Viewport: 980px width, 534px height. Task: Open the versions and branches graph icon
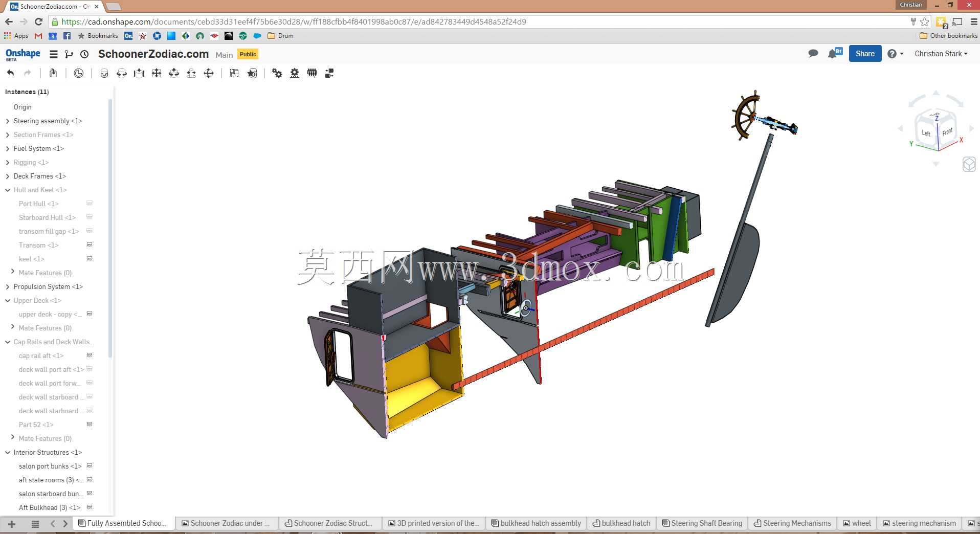[x=69, y=54]
